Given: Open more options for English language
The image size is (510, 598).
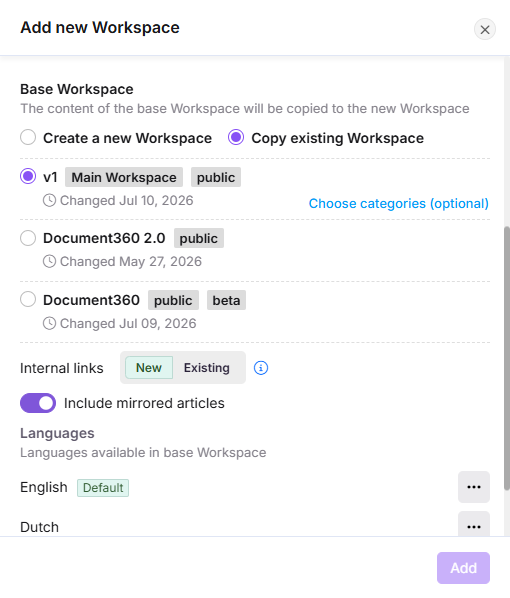Looking at the screenshot, I should click(x=474, y=487).
